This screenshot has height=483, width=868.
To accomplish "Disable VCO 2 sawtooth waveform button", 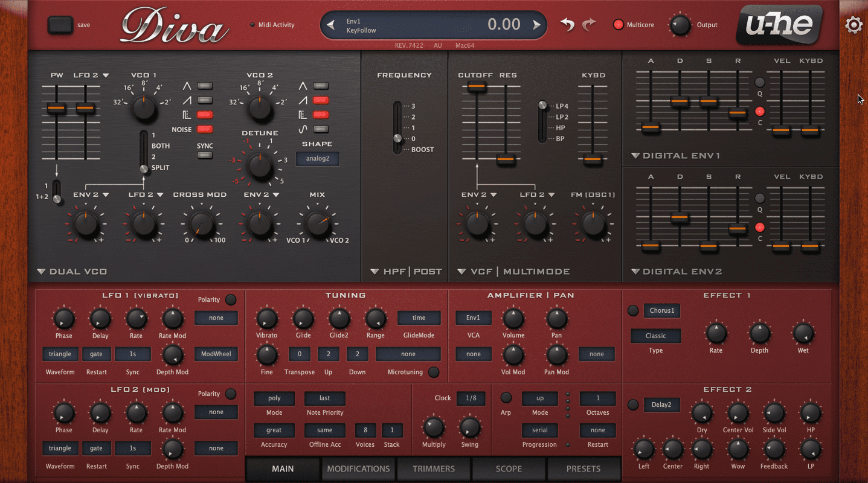I will point(321,100).
